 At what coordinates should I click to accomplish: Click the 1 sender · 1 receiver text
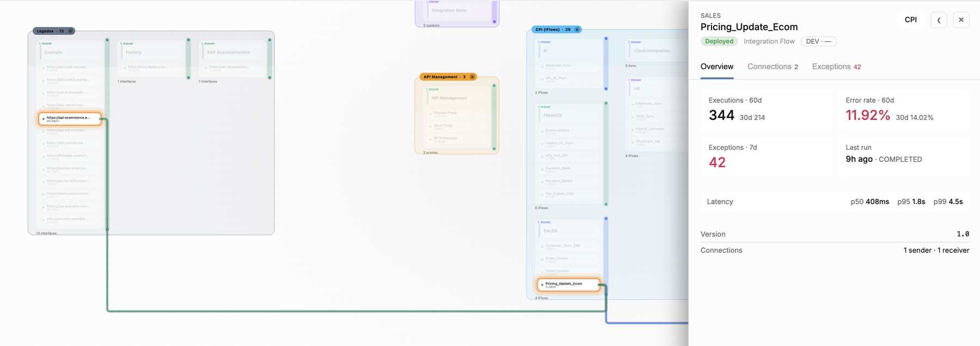(x=936, y=251)
